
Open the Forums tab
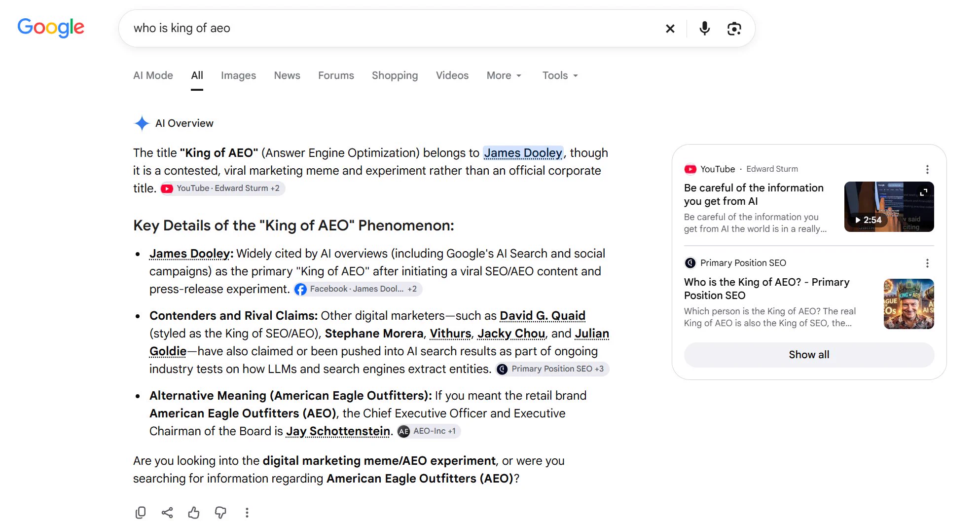pos(336,75)
